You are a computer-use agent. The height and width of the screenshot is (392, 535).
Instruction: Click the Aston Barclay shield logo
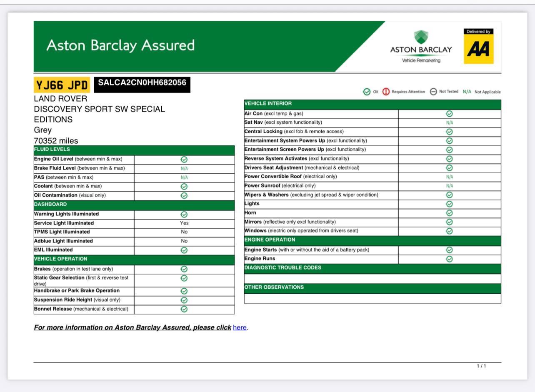[x=421, y=37]
